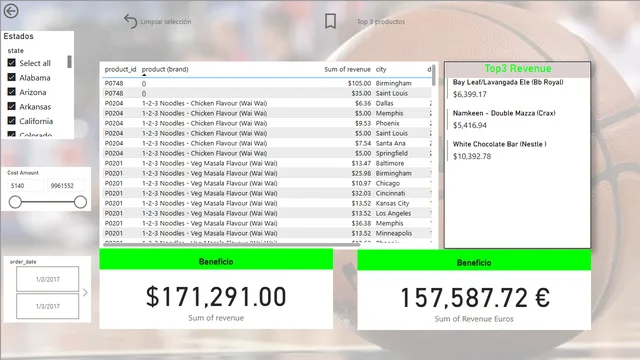Click the $36.38 Memphis revenue cell
The image size is (640, 360).
tap(361, 223)
